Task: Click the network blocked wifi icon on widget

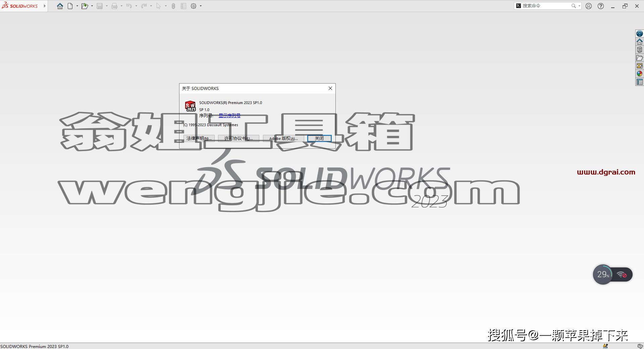Action: pyautogui.click(x=622, y=275)
